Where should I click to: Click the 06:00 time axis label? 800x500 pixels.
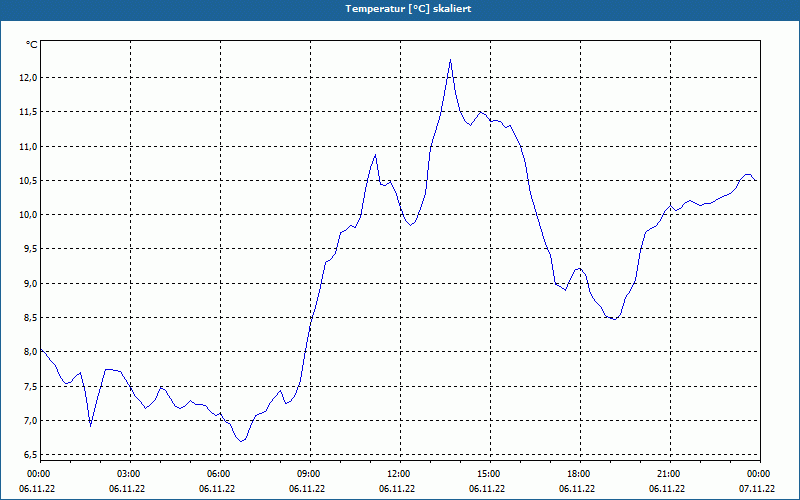pyautogui.click(x=220, y=474)
